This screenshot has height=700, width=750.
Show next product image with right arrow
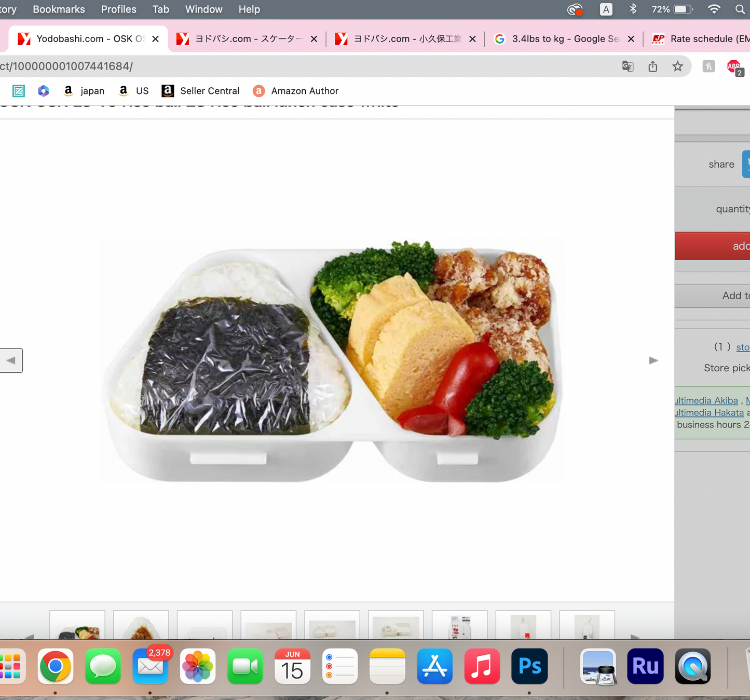pyautogui.click(x=653, y=360)
